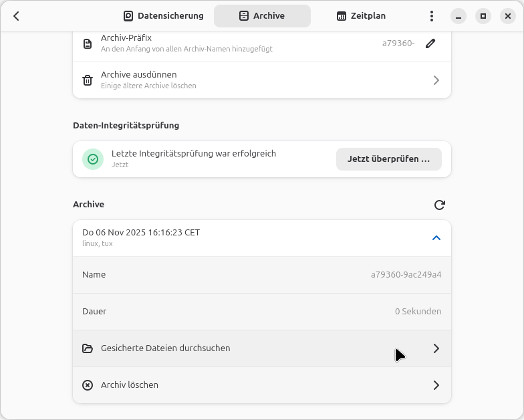Screen dimensions: 524x420
Task: Click the Name row showing a79360-9ac249a4
Action: pos(262,275)
